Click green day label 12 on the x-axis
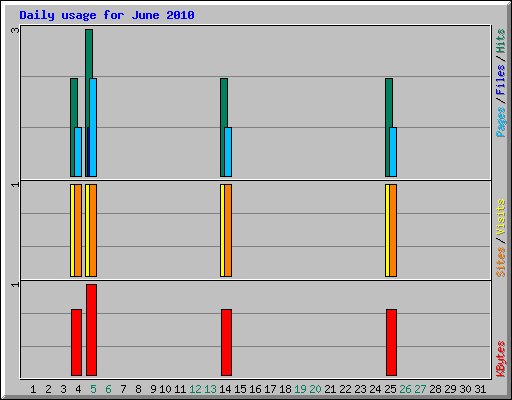512x400 pixels. [195, 389]
